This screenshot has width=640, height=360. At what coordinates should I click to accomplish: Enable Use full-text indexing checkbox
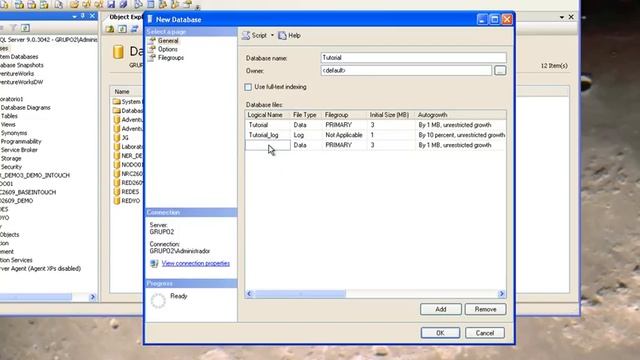coord(248,87)
